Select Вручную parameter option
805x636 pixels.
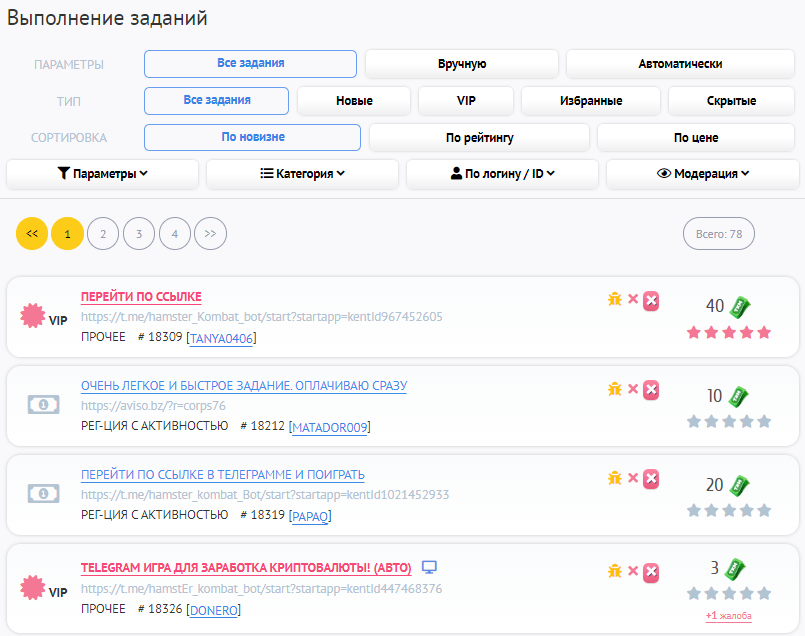point(461,64)
